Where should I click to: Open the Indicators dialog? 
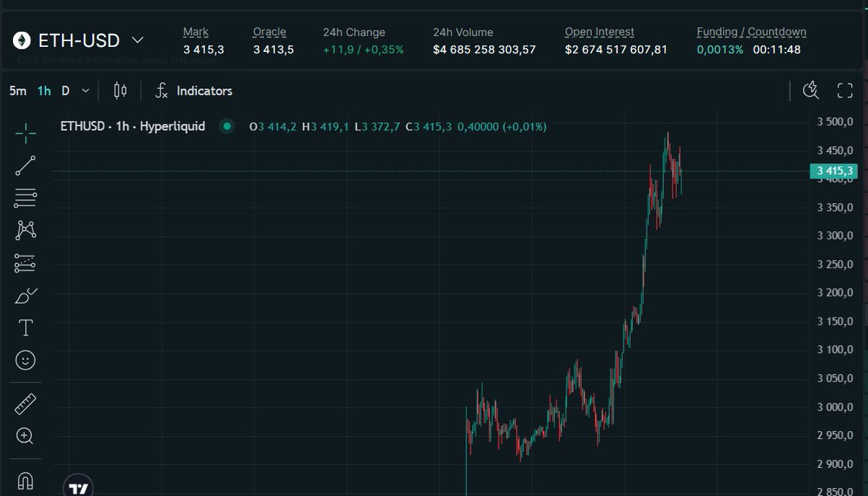tap(194, 91)
